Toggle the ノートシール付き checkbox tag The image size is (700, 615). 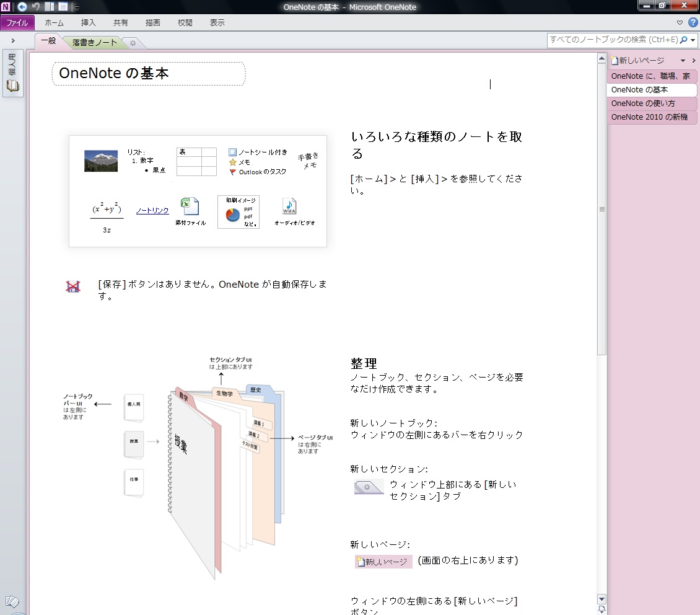232,153
